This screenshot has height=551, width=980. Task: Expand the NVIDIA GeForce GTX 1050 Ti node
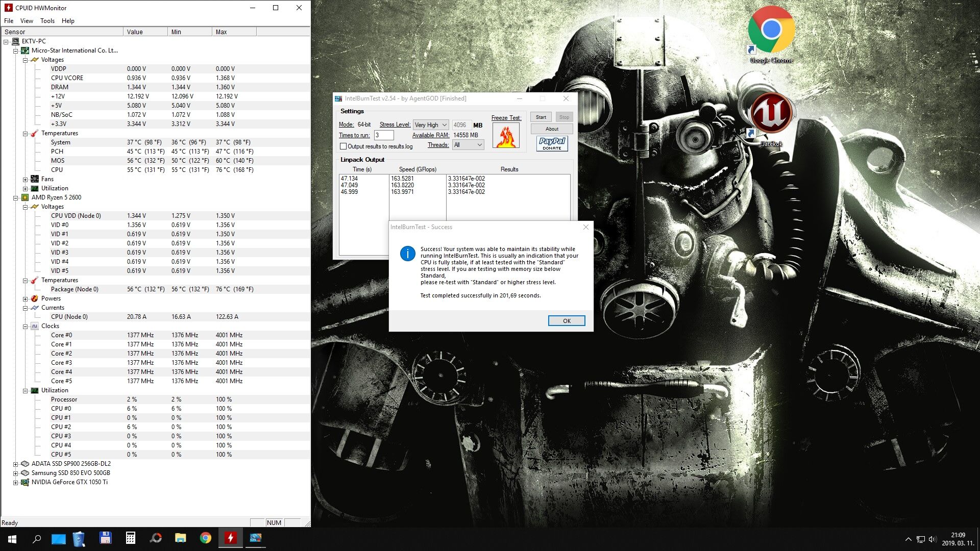(15, 483)
